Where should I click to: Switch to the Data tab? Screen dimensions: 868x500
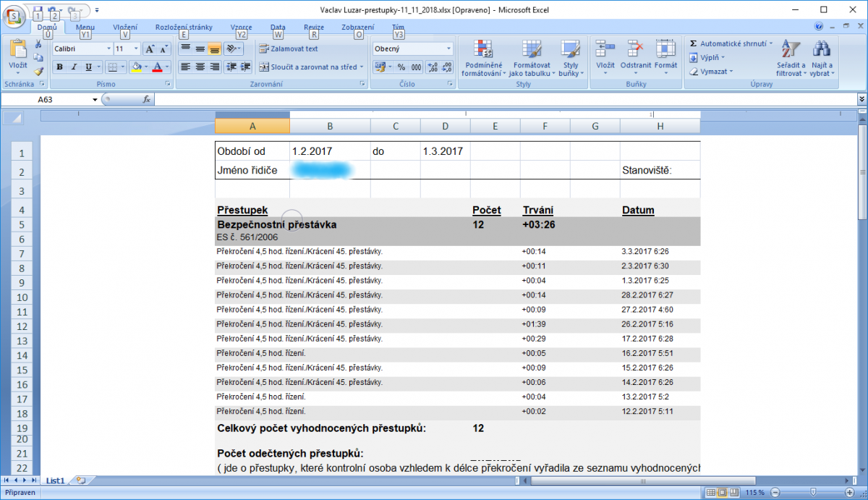click(278, 27)
